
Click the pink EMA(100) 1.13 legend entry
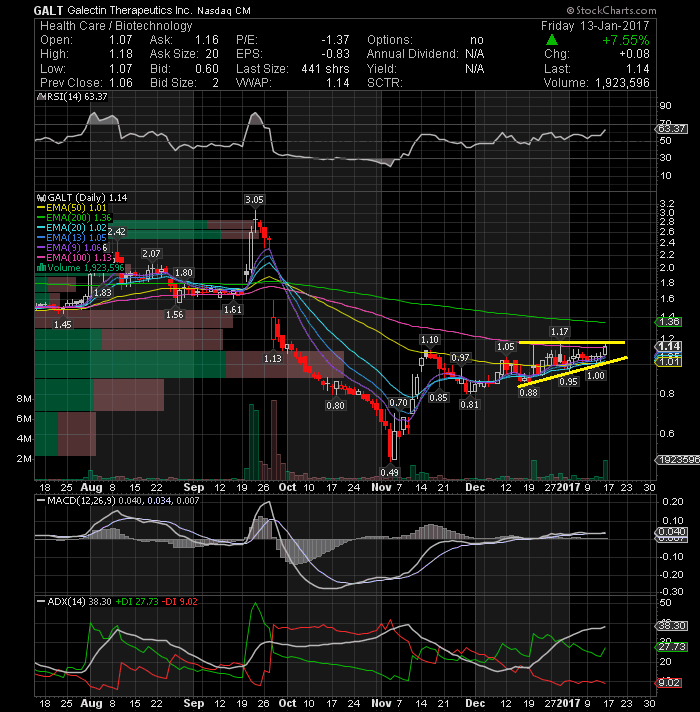tap(74, 258)
